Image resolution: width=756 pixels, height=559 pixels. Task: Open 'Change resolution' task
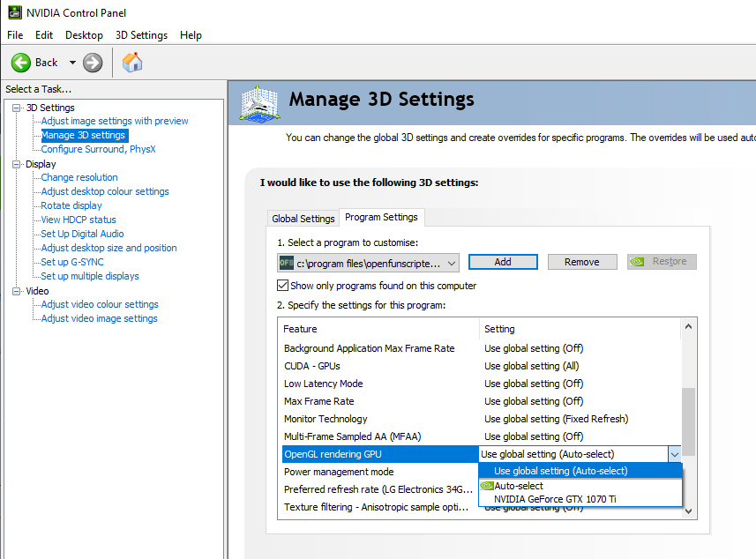coord(79,177)
